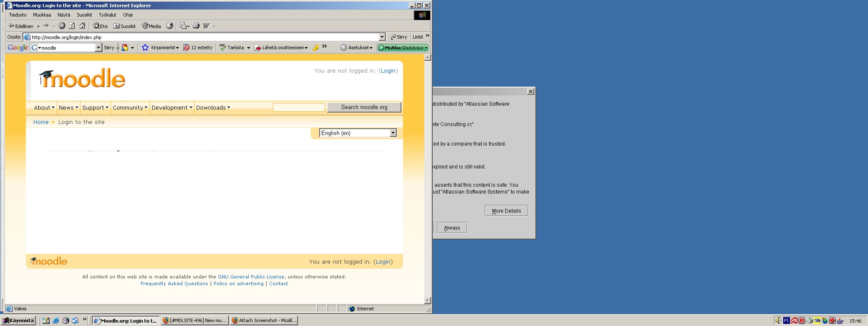Go to the Home page icon
868x326 pixels.
[x=82, y=26]
